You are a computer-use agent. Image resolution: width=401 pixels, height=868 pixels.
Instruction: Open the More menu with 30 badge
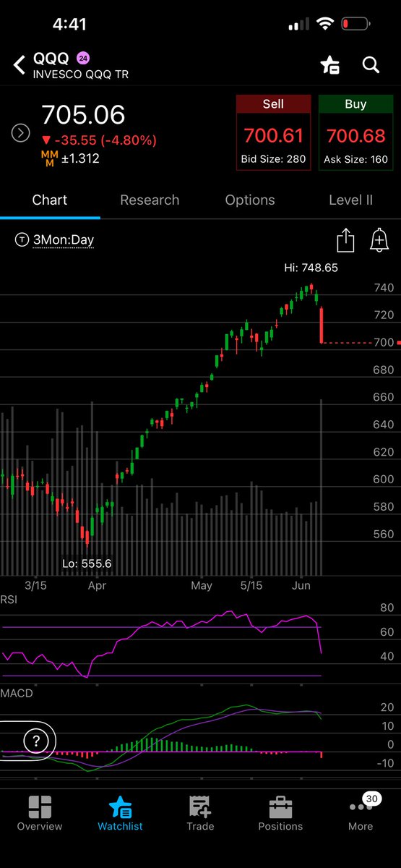point(361,814)
